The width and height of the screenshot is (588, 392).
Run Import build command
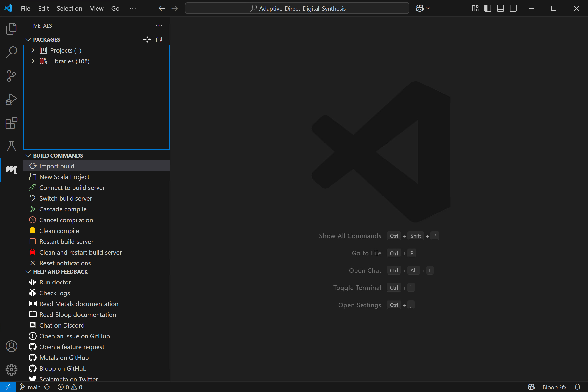[x=97, y=166]
